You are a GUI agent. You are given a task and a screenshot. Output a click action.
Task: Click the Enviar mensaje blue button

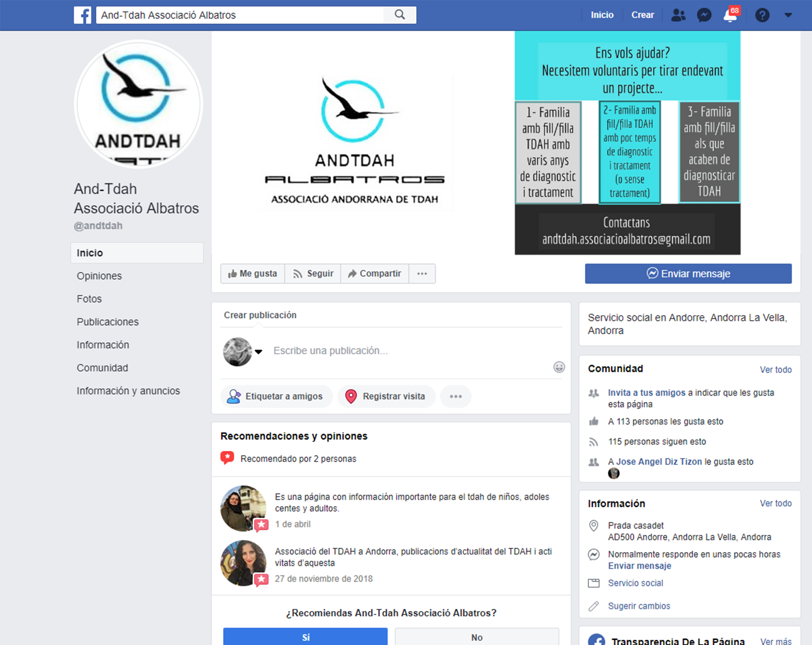click(688, 274)
